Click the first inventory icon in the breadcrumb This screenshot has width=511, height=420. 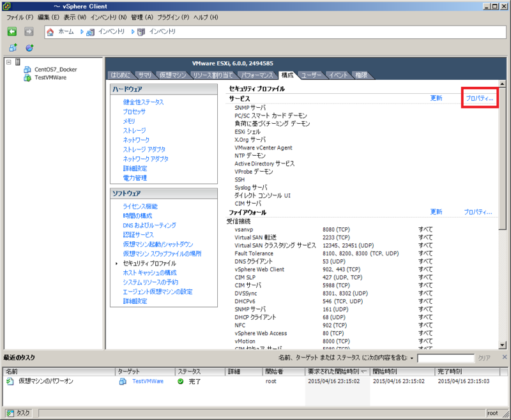click(90, 32)
